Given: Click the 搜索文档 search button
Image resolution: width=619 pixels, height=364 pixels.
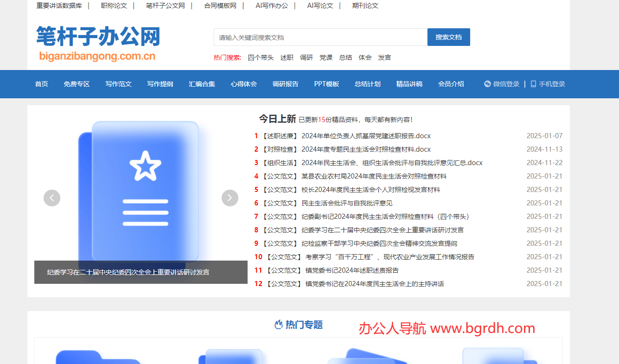Looking at the screenshot, I should pyautogui.click(x=448, y=37).
